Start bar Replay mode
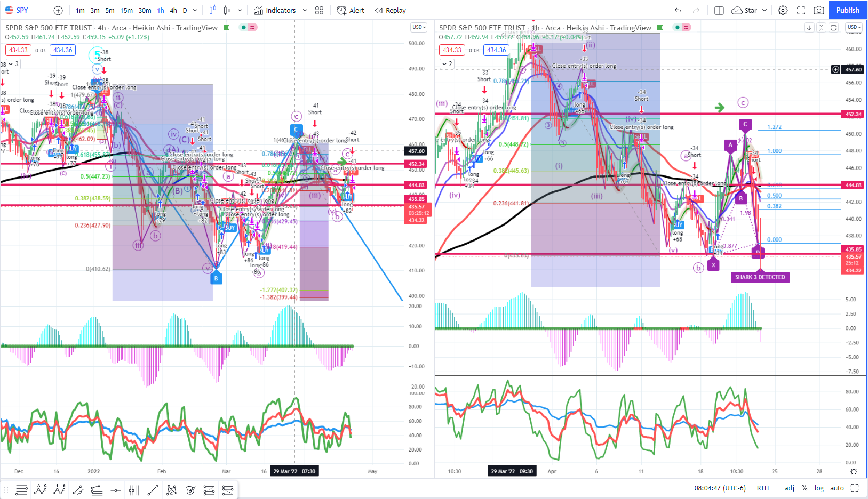This screenshot has height=499, width=868. (391, 10)
